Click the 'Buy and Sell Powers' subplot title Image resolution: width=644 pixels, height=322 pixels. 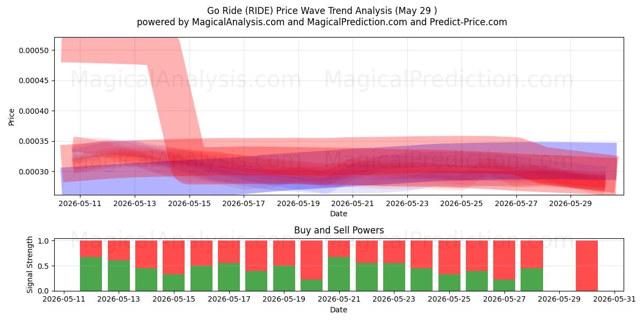(339, 230)
